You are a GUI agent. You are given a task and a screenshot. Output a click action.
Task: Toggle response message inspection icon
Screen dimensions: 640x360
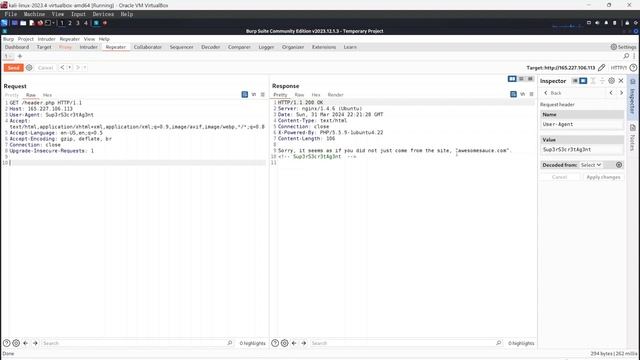513,94
